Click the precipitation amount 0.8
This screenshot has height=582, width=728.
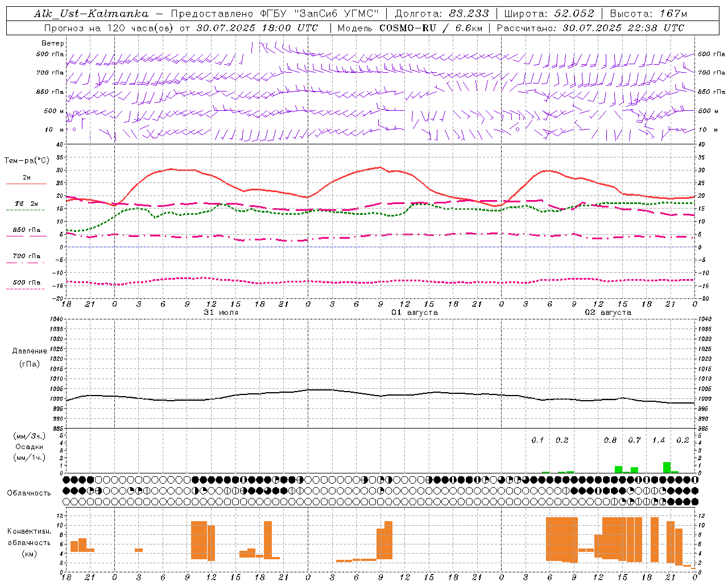610,440
